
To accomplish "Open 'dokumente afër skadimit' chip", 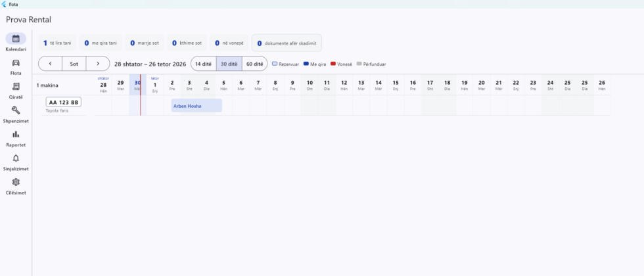I will coord(287,43).
